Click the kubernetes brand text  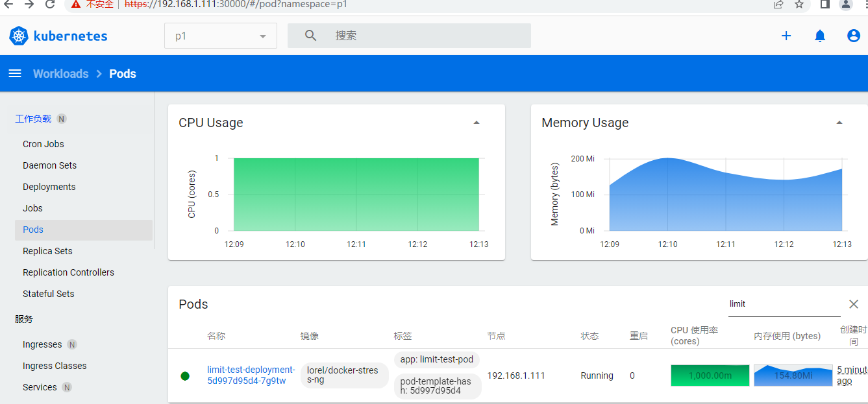click(71, 36)
